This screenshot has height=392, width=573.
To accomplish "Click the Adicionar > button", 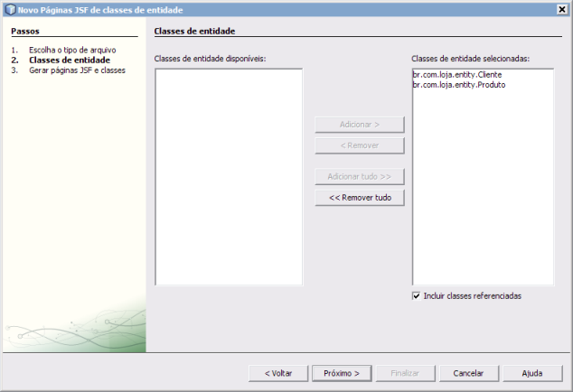I will click(x=359, y=125).
